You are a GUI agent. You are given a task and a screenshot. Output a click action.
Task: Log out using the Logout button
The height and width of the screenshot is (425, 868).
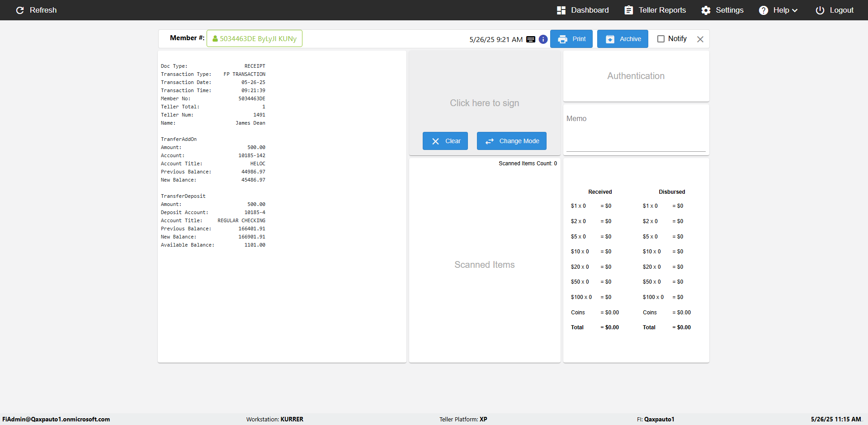835,10
